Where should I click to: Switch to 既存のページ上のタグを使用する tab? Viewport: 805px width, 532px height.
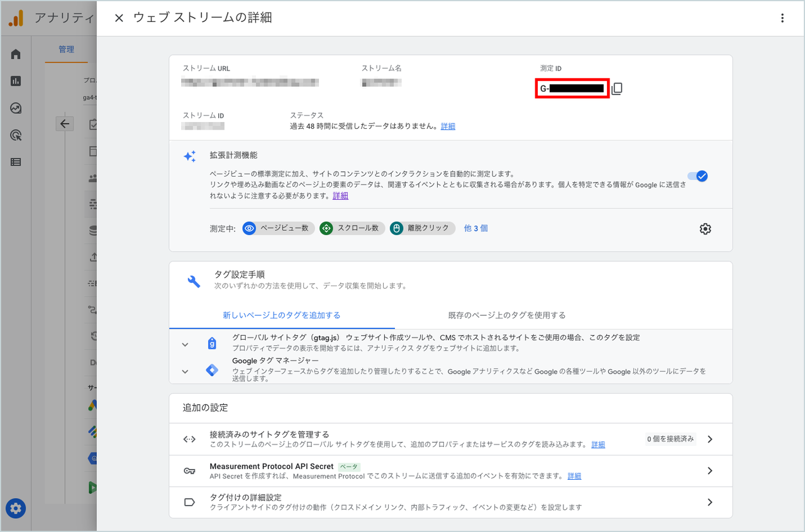point(507,316)
